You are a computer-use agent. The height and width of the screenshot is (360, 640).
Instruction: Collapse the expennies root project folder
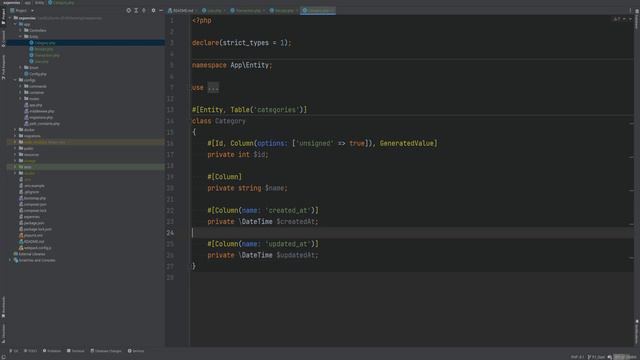point(10,18)
